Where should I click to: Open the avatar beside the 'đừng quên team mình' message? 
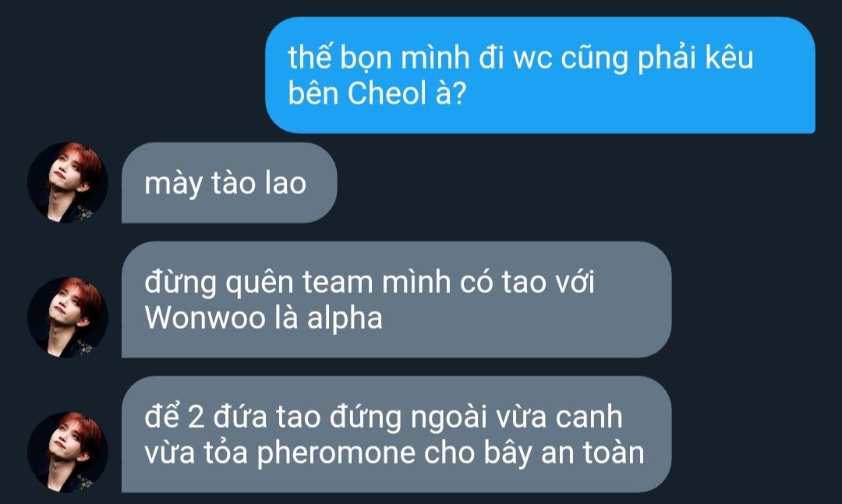[68, 318]
